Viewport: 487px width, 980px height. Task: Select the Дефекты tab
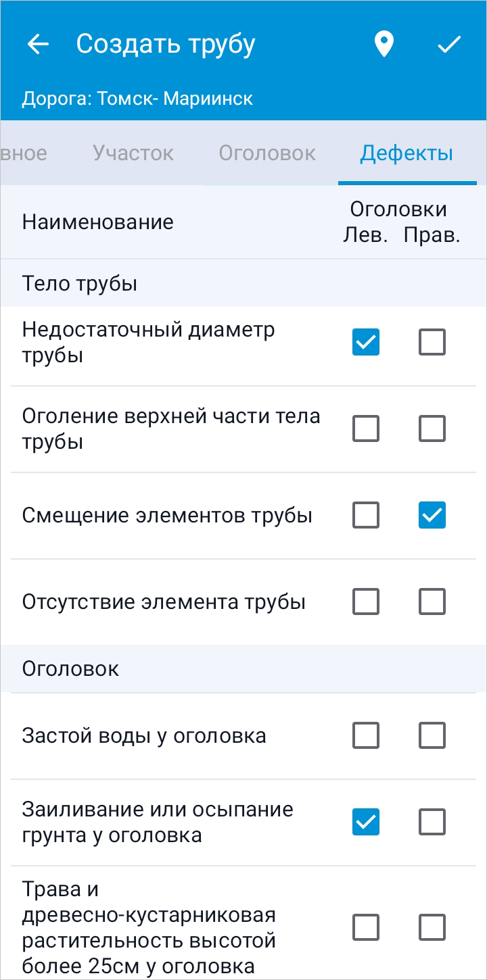pyautogui.click(x=407, y=153)
